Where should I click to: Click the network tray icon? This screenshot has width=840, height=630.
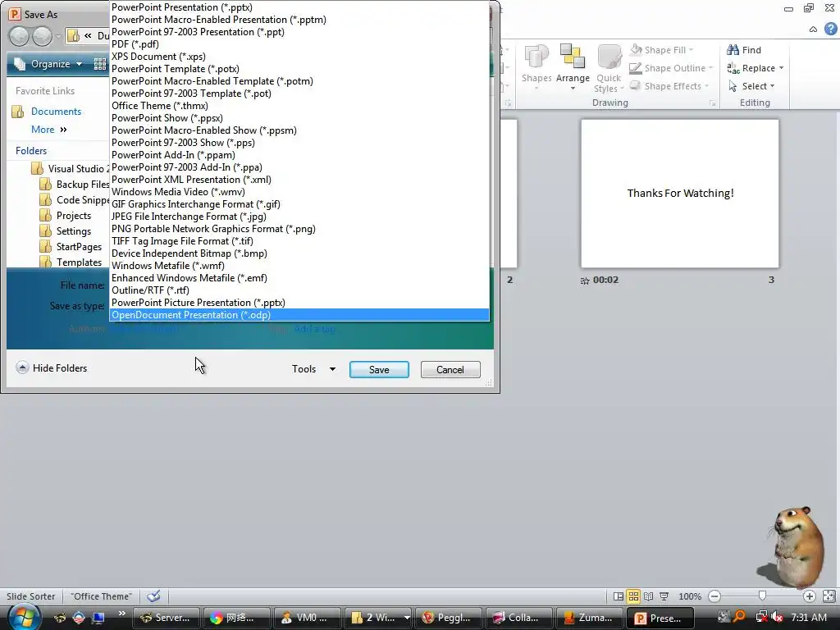tap(761, 617)
